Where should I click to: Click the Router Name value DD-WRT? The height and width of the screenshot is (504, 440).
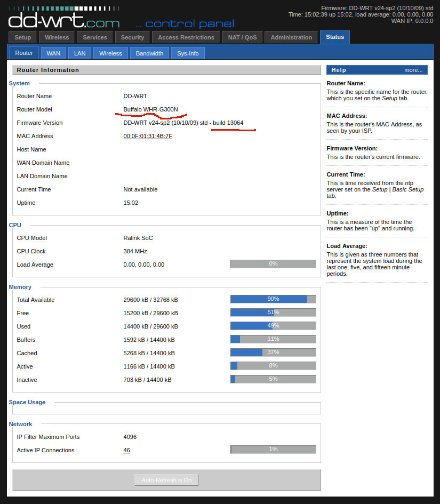(x=135, y=96)
